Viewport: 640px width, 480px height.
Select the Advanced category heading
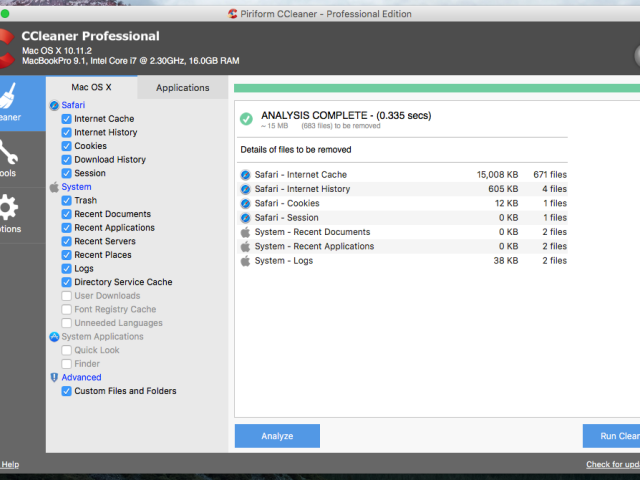tap(81, 378)
